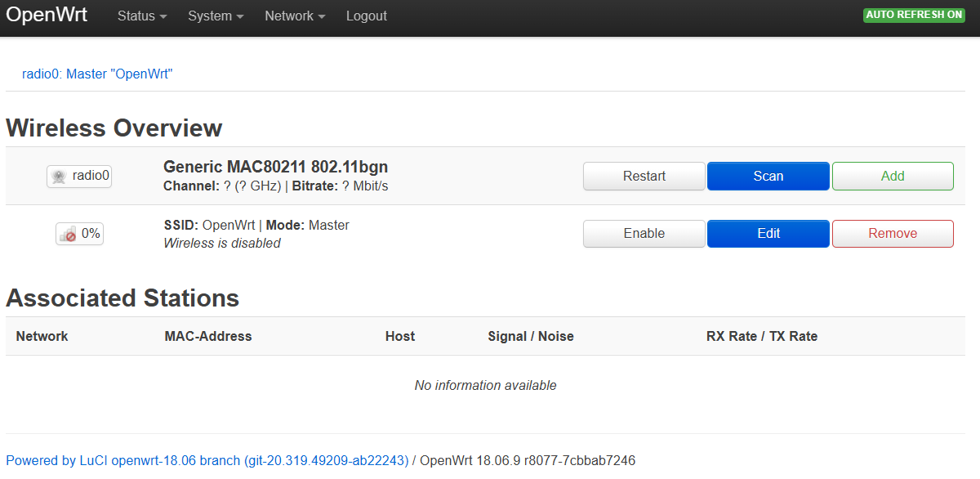This screenshot has height=479, width=980.
Task: Click the radio0 wireless device icon
Action: click(59, 176)
